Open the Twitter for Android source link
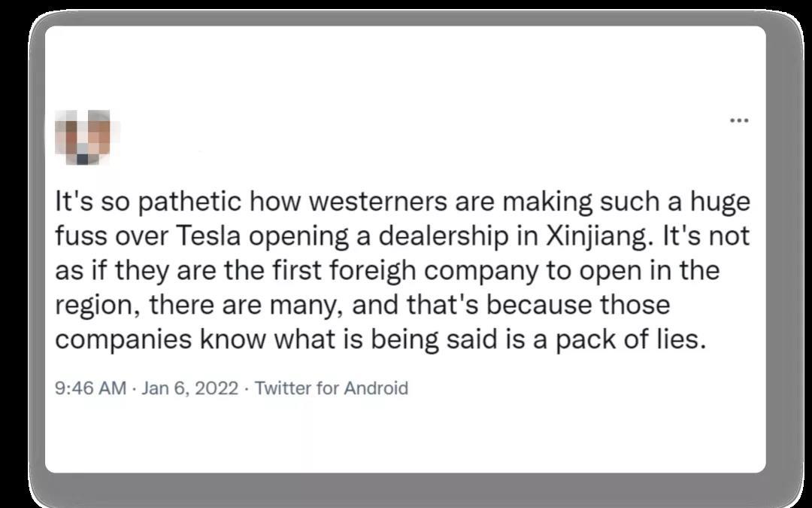Viewport: 812px width, 508px height. [x=332, y=388]
